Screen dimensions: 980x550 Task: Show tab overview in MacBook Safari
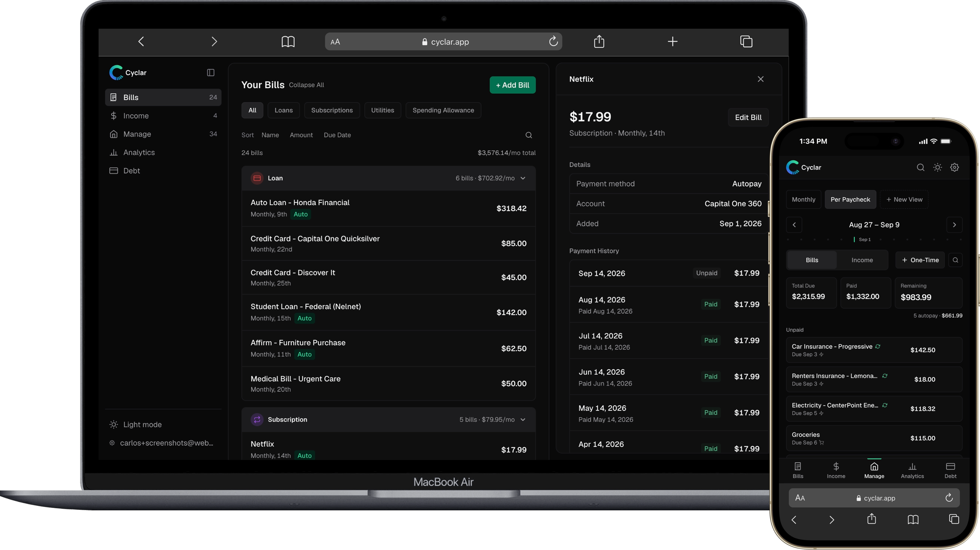746,42
